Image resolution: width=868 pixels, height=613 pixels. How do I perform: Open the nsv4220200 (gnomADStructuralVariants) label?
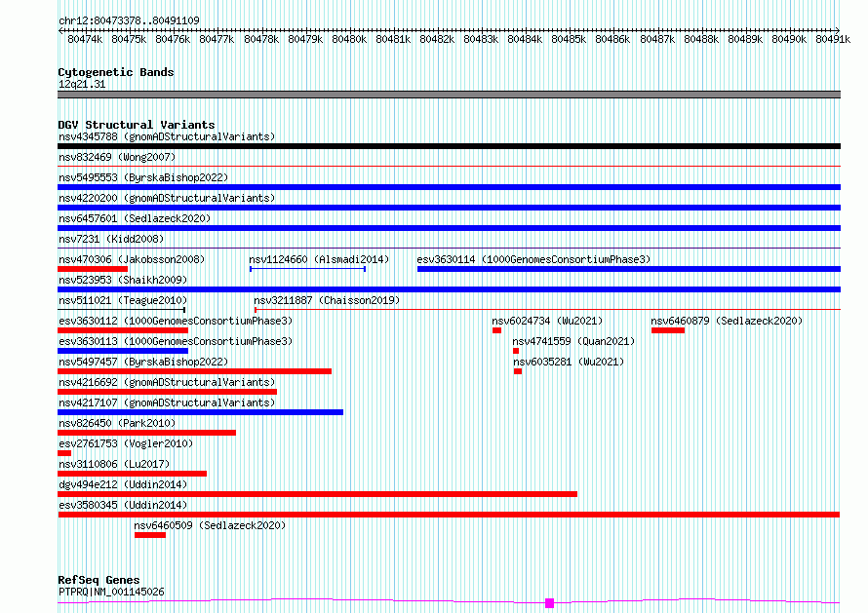click(167, 198)
